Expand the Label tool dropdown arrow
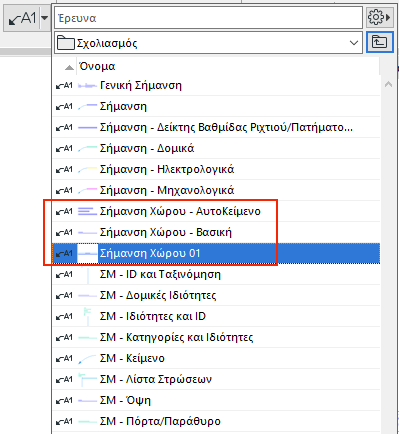The width and height of the screenshot is (399, 434). (45, 18)
